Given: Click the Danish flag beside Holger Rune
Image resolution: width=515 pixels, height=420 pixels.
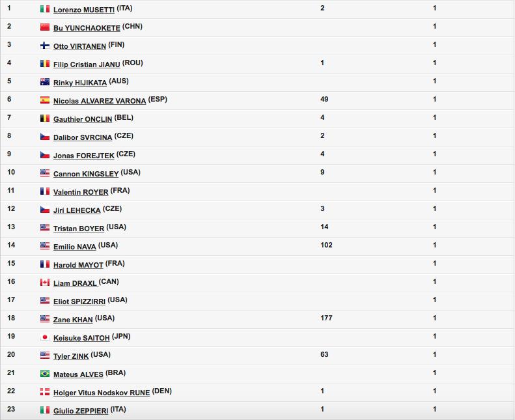Looking at the screenshot, I should click(x=45, y=391).
